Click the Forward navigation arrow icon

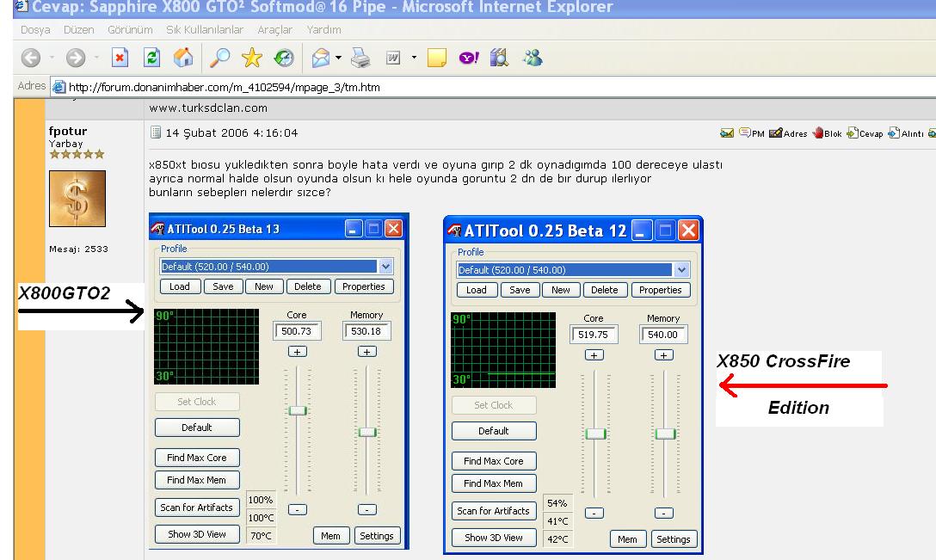click(75, 58)
